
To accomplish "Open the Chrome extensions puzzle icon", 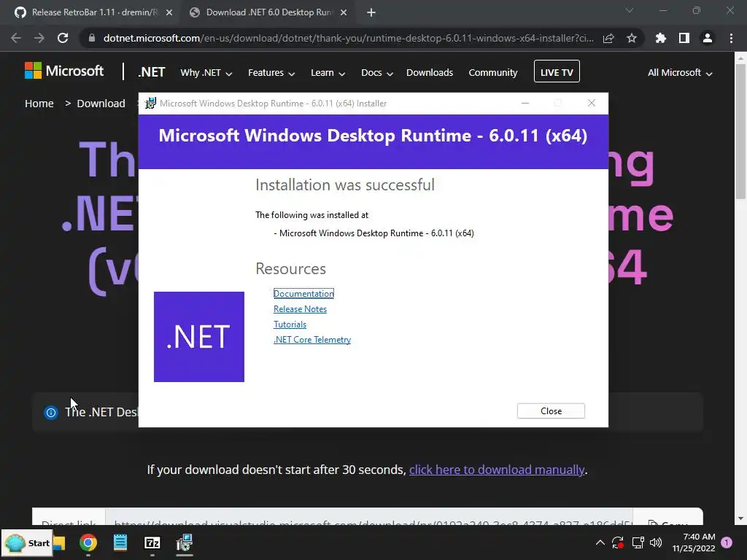I will click(x=661, y=38).
